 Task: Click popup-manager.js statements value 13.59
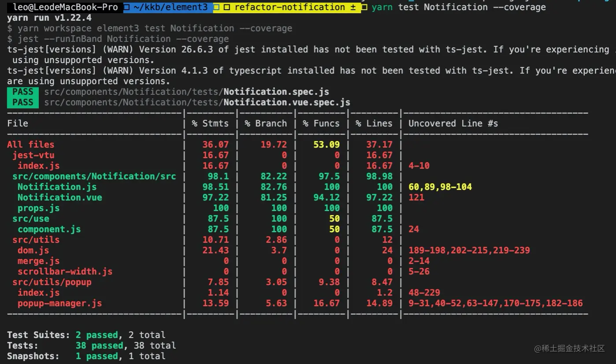pos(215,303)
